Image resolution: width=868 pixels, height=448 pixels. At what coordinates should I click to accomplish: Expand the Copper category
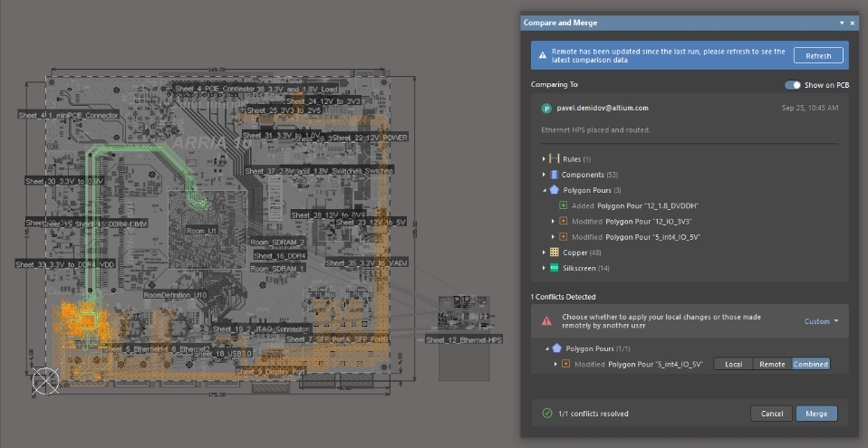point(544,253)
